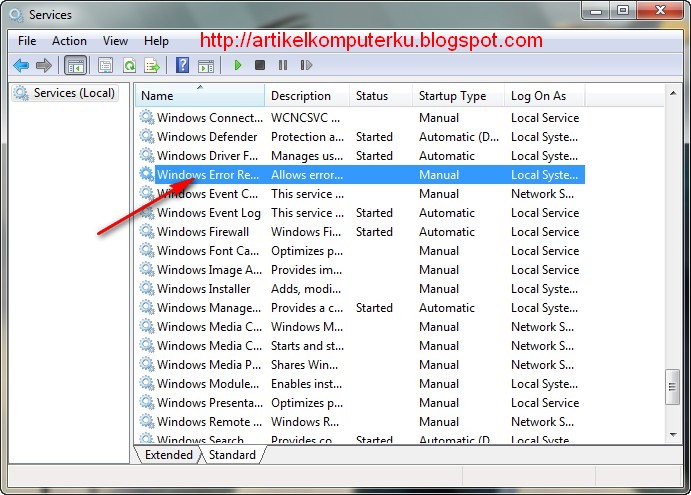Sort by the Description column header
Image resolution: width=691 pixels, height=495 pixels.
pos(307,96)
